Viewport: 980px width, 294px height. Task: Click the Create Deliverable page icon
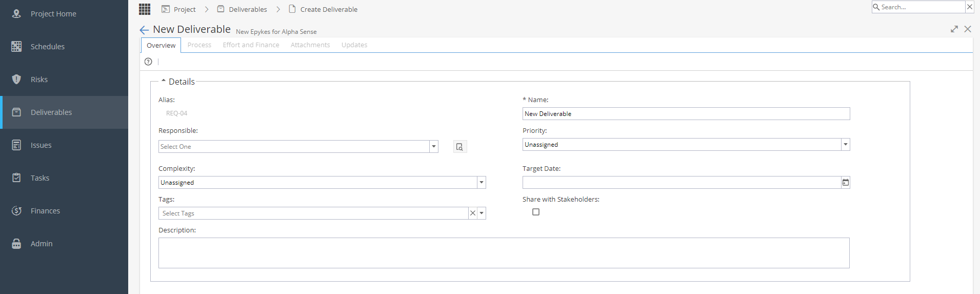click(292, 9)
